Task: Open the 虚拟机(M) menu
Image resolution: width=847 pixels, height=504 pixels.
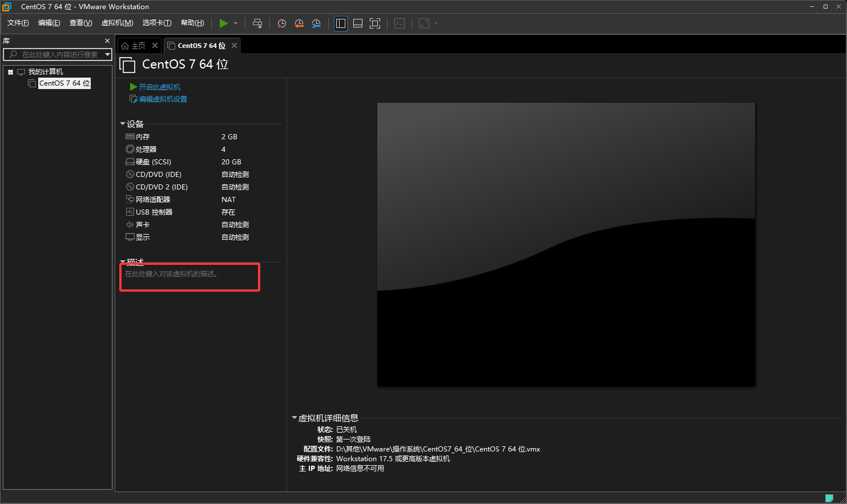Action: pyautogui.click(x=117, y=23)
